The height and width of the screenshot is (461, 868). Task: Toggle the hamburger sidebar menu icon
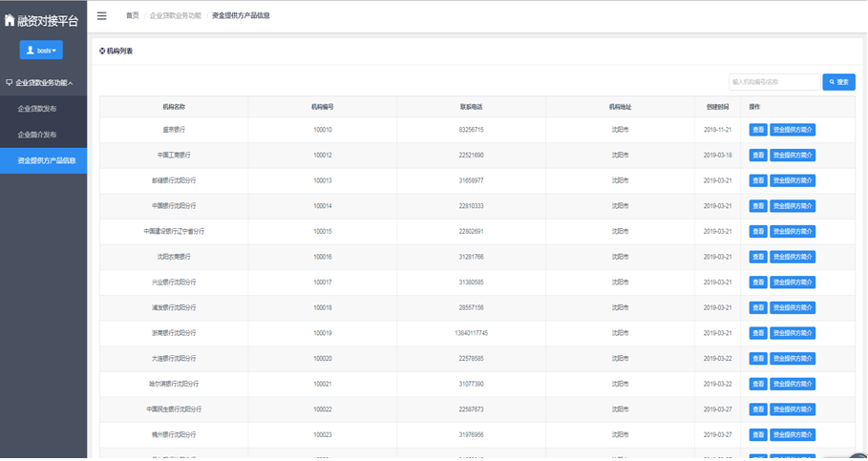click(102, 16)
